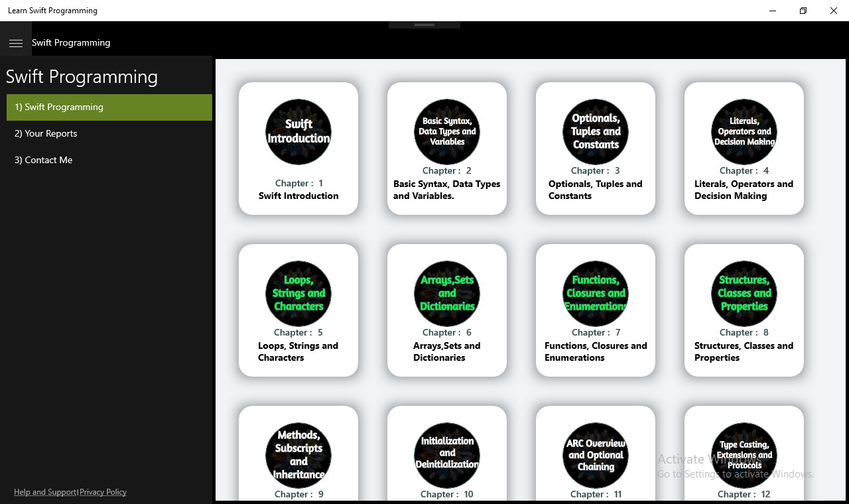849x504 pixels.
Task: Click the Methods, Subscripts and Inheritance icon
Action: coord(298,456)
